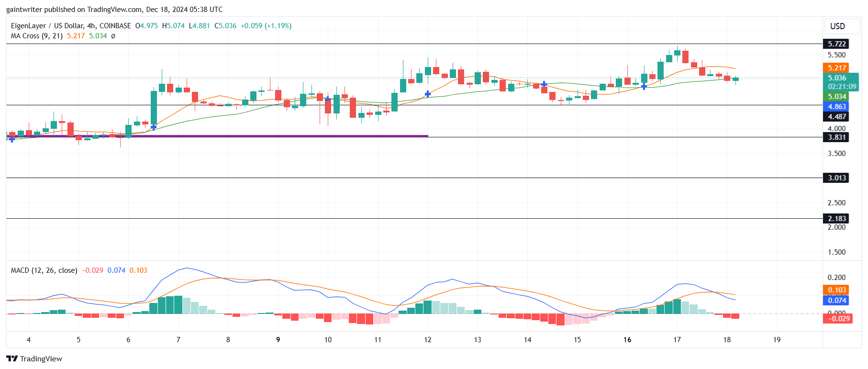Image resolution: width=868 pixels, height=369 pixels.
Task: Click date label 19 on the time axis
Action: (x=777, y=340)
